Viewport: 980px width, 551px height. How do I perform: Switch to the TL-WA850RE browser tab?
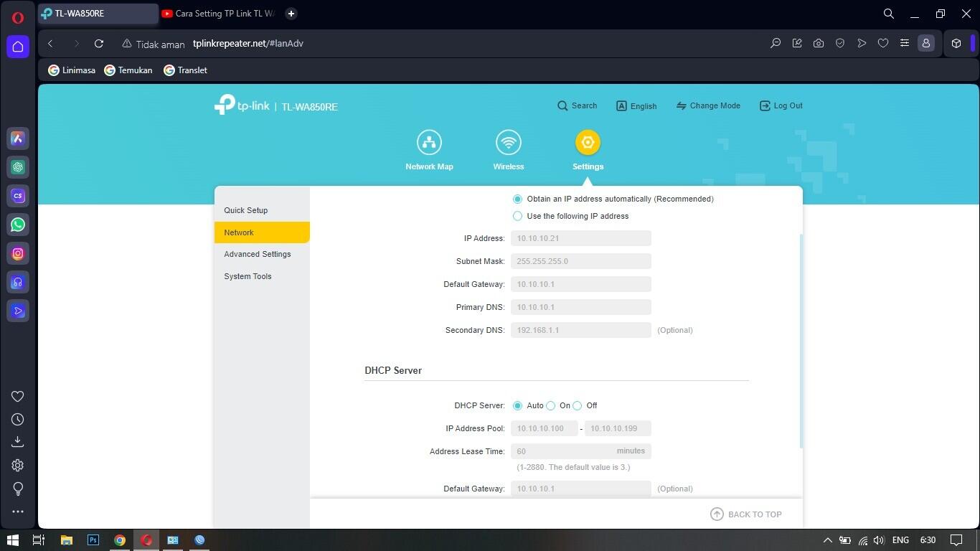(98, 14)
